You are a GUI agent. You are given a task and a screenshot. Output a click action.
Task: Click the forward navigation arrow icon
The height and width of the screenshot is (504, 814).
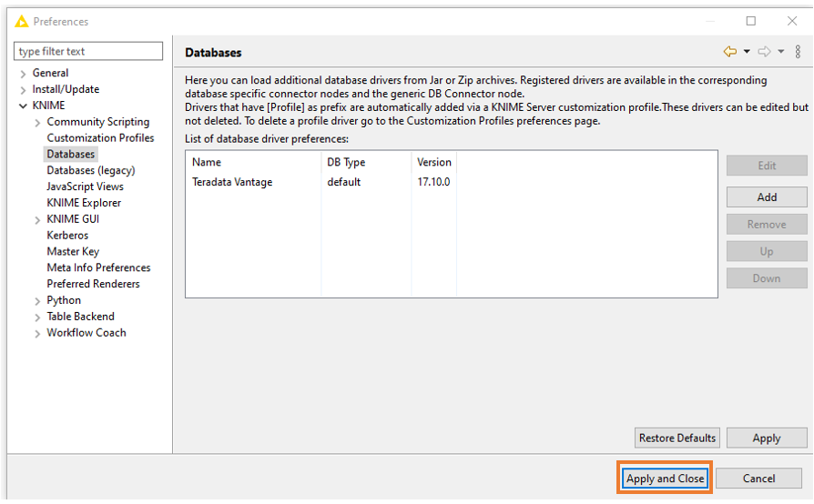765,52
